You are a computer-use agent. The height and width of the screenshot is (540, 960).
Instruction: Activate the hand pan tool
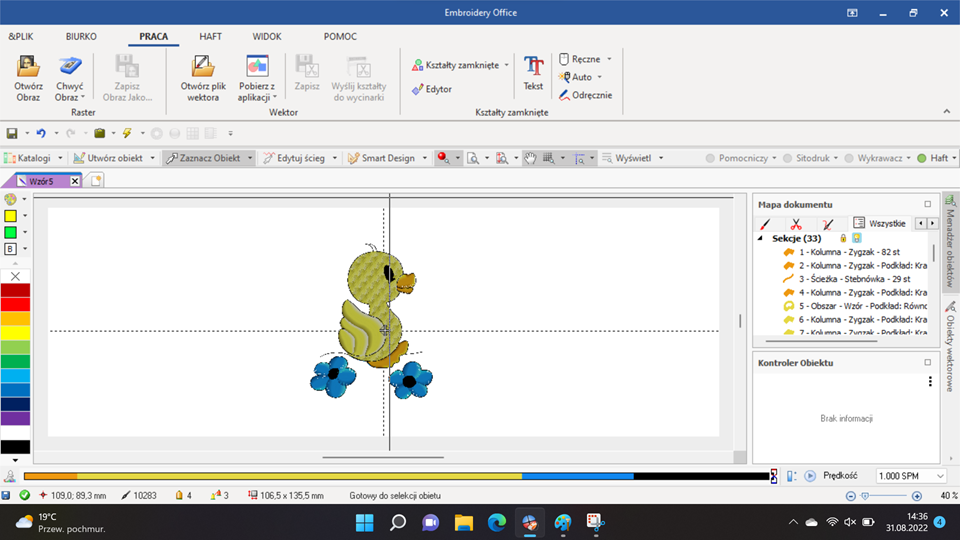click(x=530, y=158)
